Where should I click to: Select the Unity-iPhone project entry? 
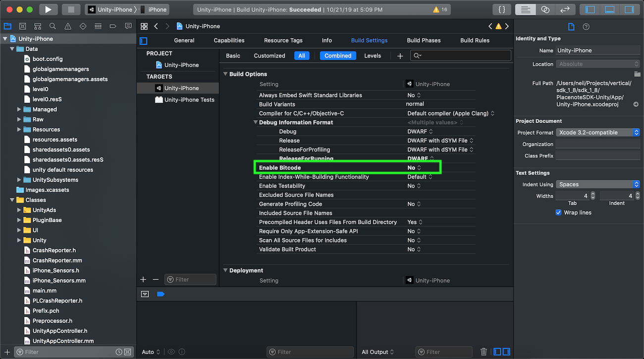coord(178,65)
